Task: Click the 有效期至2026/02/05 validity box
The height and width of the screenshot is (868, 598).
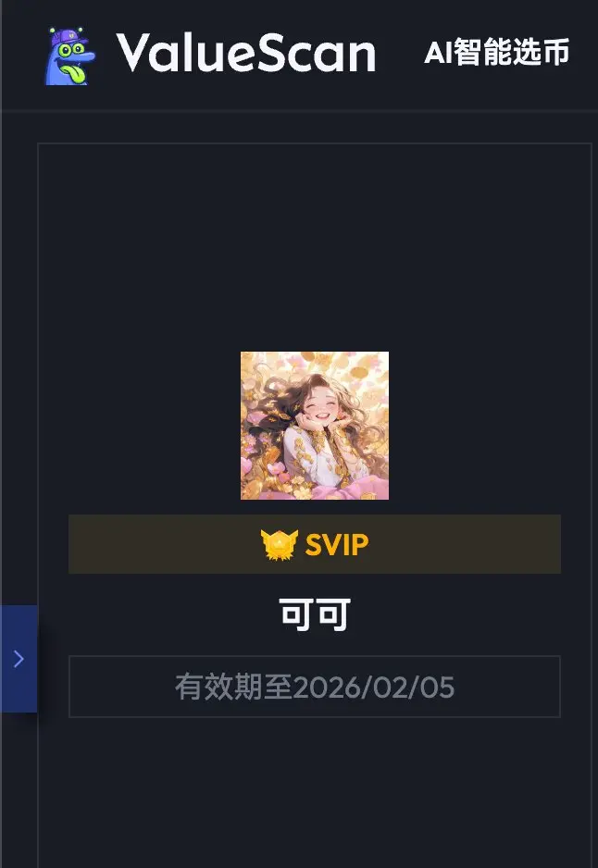Action: [315, 687]
